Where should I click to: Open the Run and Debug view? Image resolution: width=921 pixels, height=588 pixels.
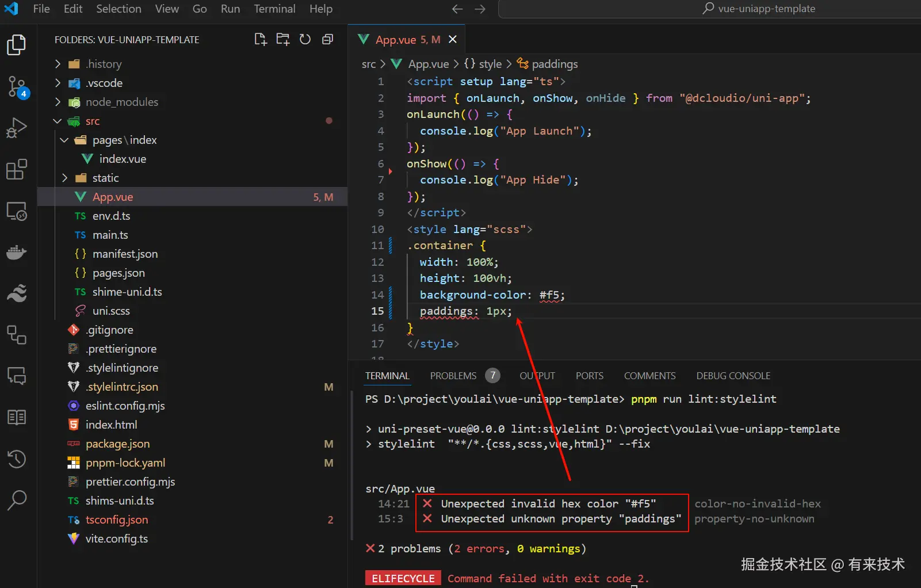tap(17, 128)
